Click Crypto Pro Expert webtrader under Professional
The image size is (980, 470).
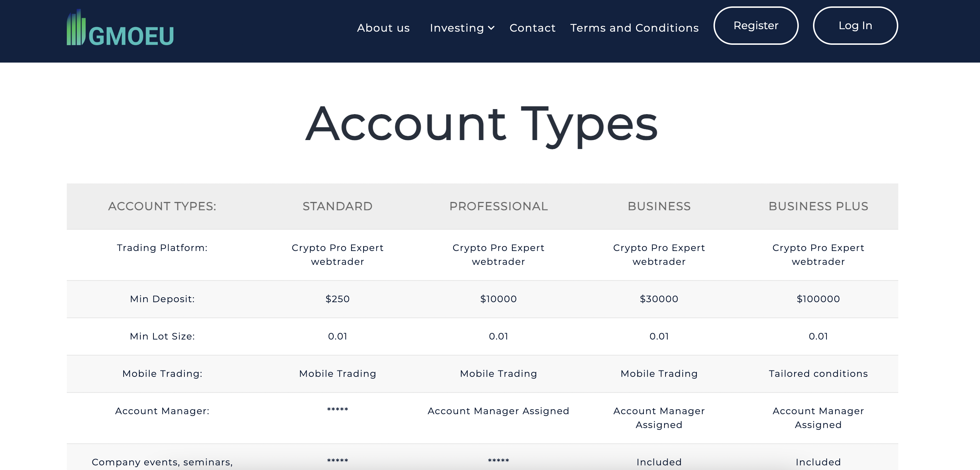pos(499,255)
